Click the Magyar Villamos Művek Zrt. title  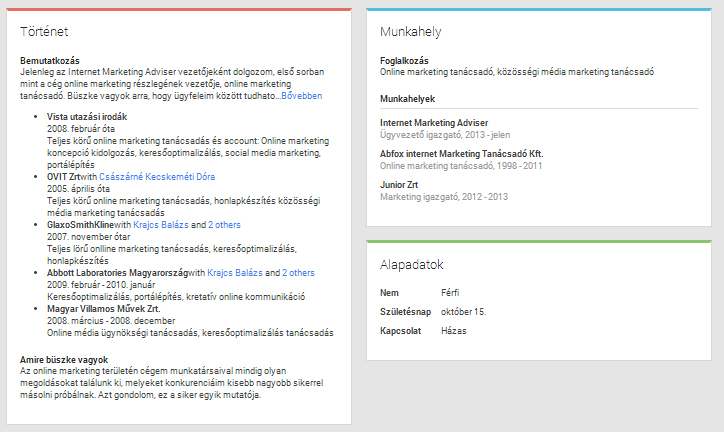pos(103,309)
